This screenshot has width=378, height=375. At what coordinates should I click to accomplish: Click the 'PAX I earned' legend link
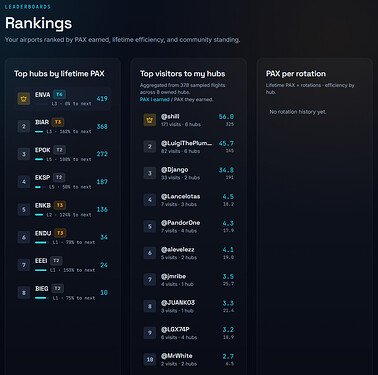click(x=155, y=99)
